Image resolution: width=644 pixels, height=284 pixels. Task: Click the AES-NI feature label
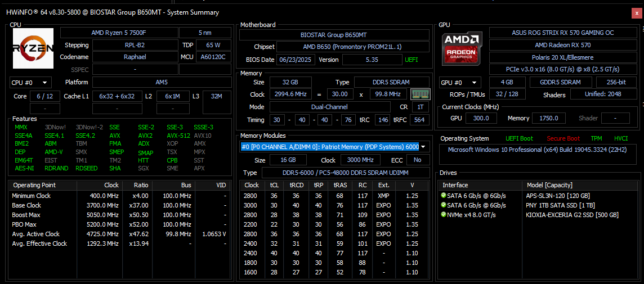(23, 168)
